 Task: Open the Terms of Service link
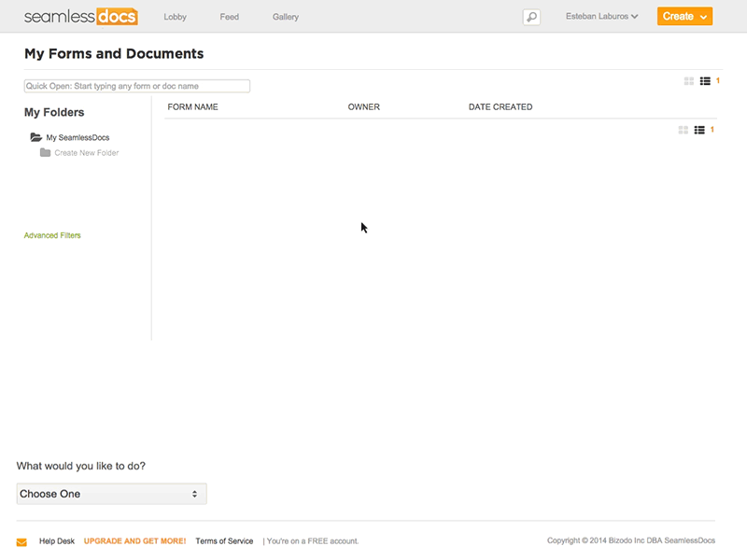point(224,541)
